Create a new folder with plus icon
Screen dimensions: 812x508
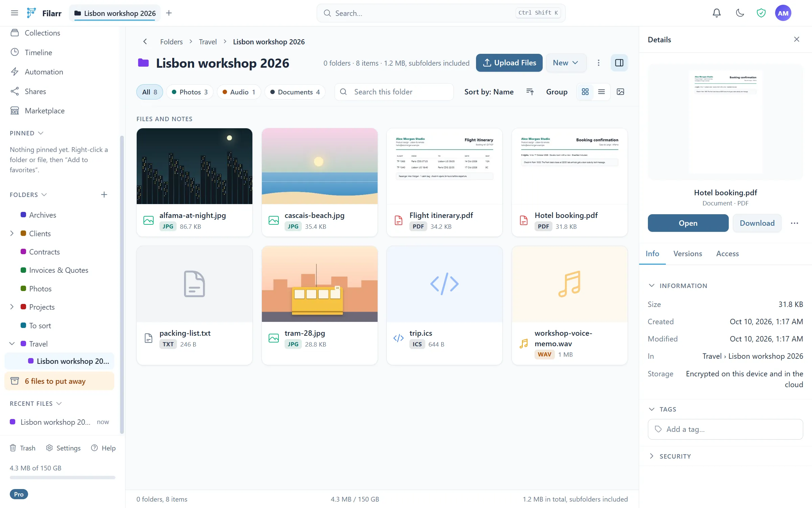104,195
